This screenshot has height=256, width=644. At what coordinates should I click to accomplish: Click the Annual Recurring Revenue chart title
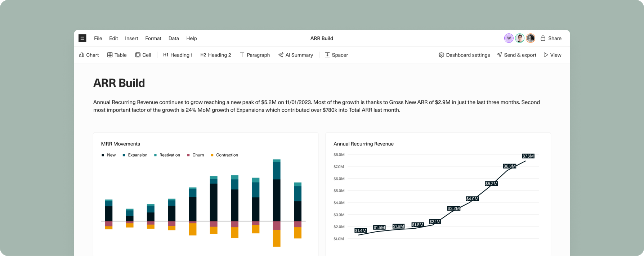(363, 144)
